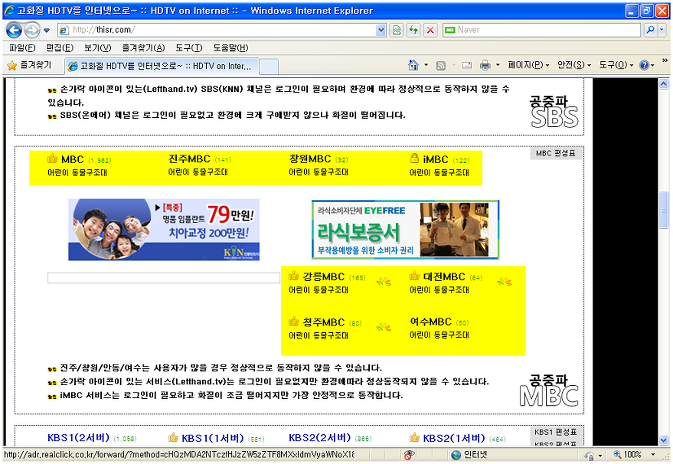Screen dimensions: 673x464
Task: Open the iMBC channel link
Action: [x=435, y=160]
